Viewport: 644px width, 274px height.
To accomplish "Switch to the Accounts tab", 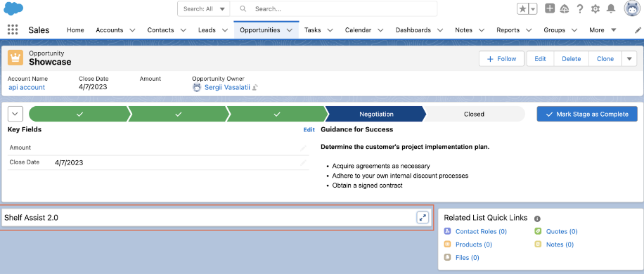I will click(x=109, y=30).
